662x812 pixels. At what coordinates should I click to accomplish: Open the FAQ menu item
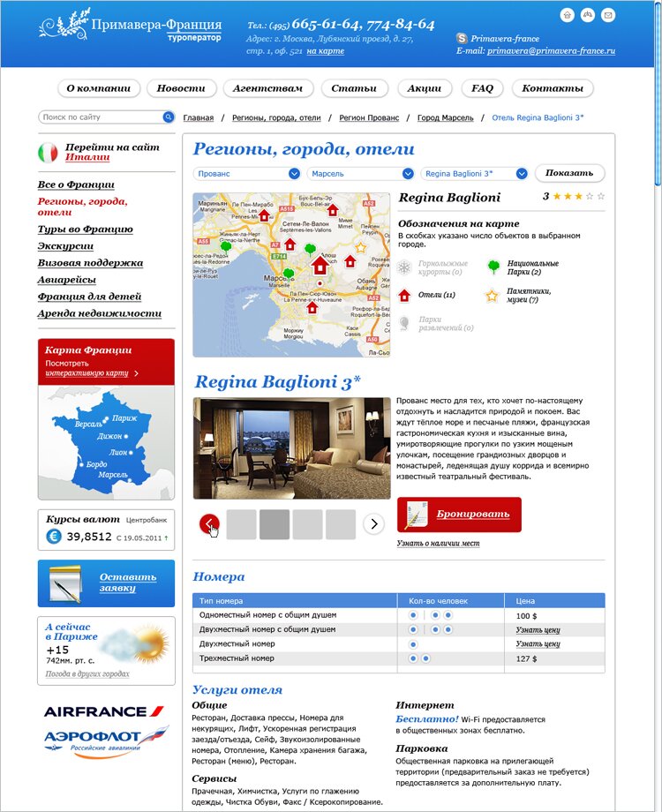[482, 88]
